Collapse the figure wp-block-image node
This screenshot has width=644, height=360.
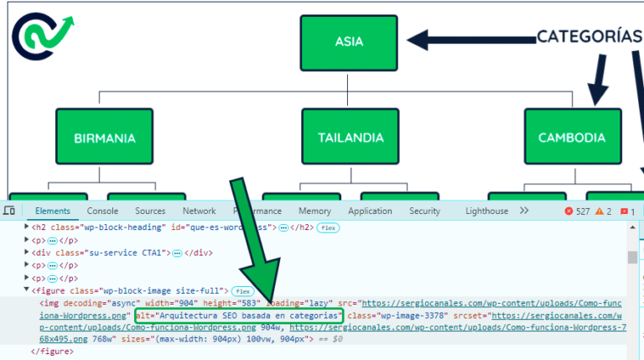[x=26, y=290]
